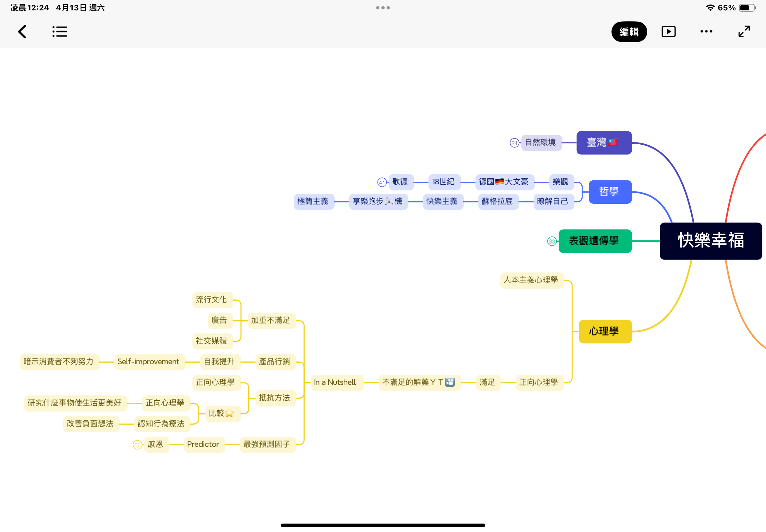Select the 暗示消費者不夠努力 node
Viewport: 766px width, 532px height.
[x=59, y=362]
